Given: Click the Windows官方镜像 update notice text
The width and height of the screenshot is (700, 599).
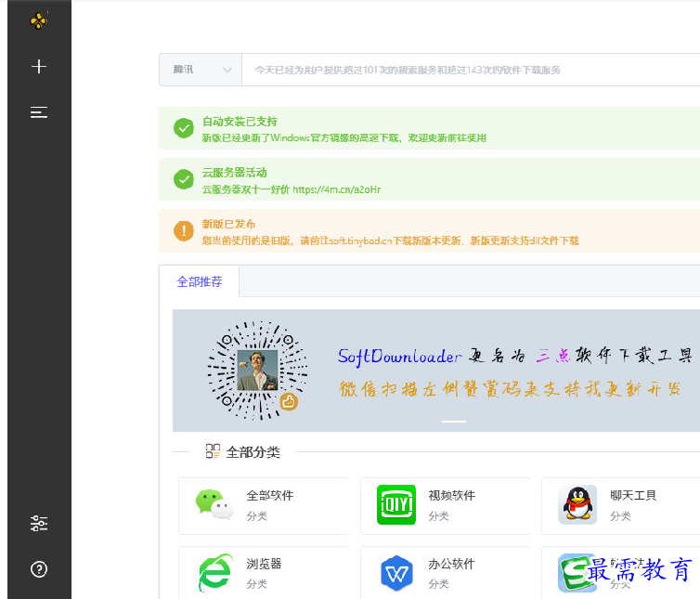Looking at the screenshot, I should pyautogui.click(x=344, y=138).
